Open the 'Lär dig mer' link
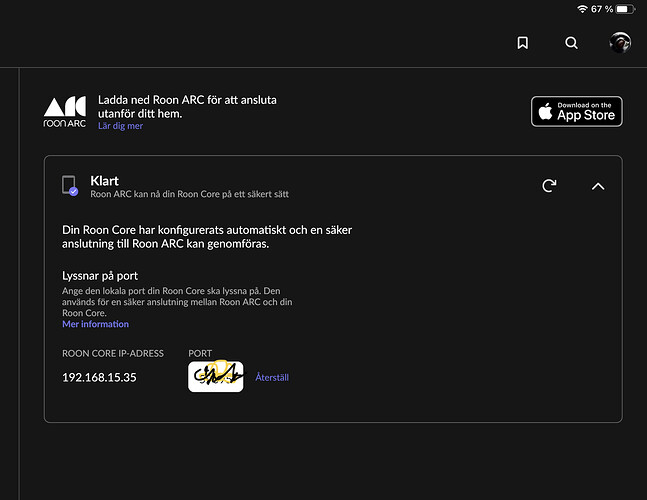 coord(120,126)
